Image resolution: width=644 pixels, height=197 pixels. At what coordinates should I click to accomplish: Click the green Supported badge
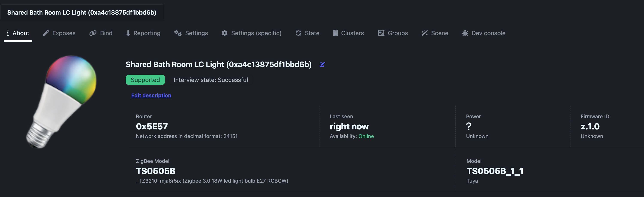[145, 80]
